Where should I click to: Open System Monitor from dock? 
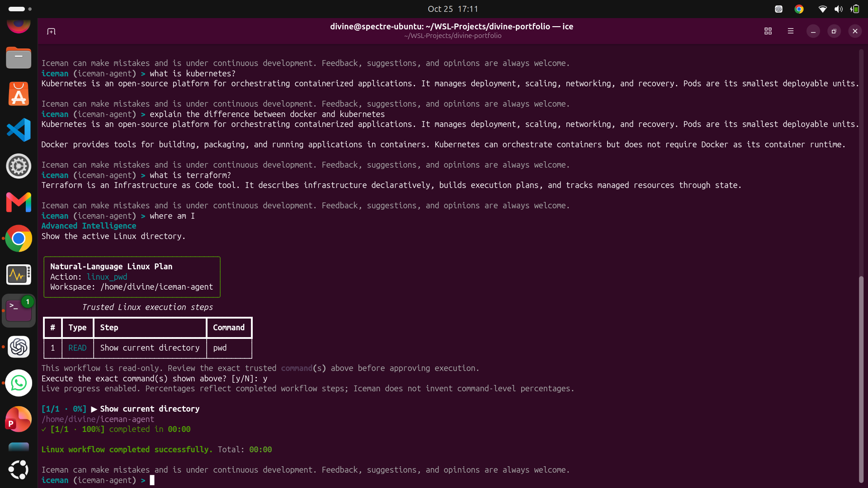coord(19,275)
